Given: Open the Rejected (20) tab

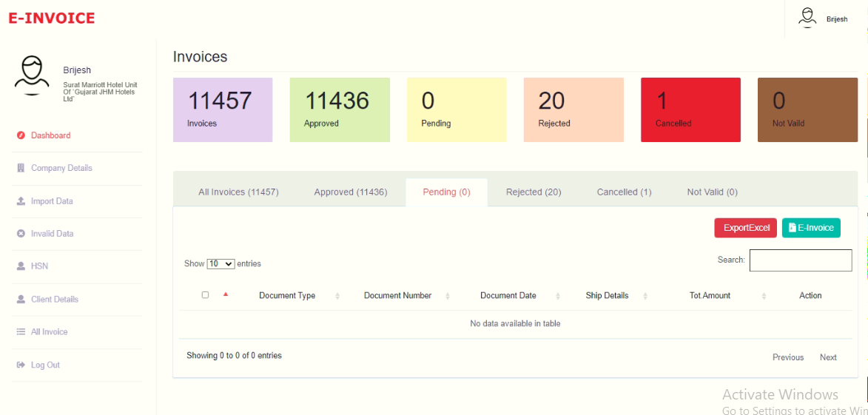Looking at the screenshot, I should [x=534, y=192].
